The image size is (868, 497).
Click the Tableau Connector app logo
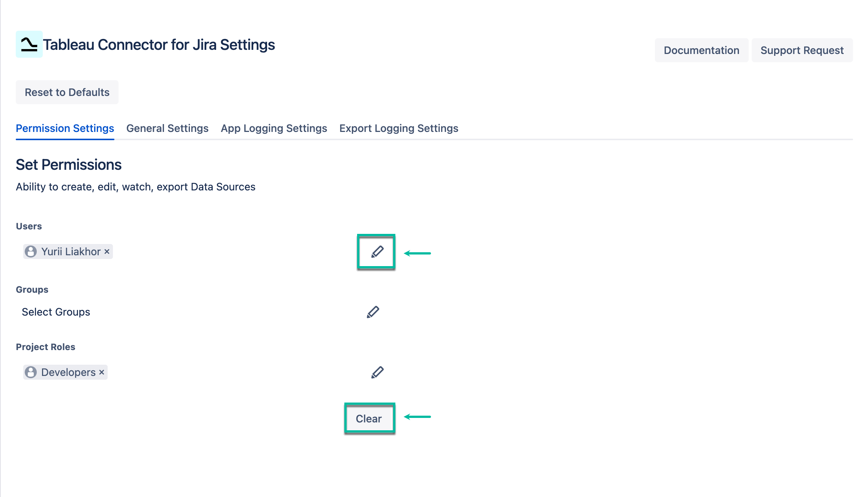coord(29,45)
